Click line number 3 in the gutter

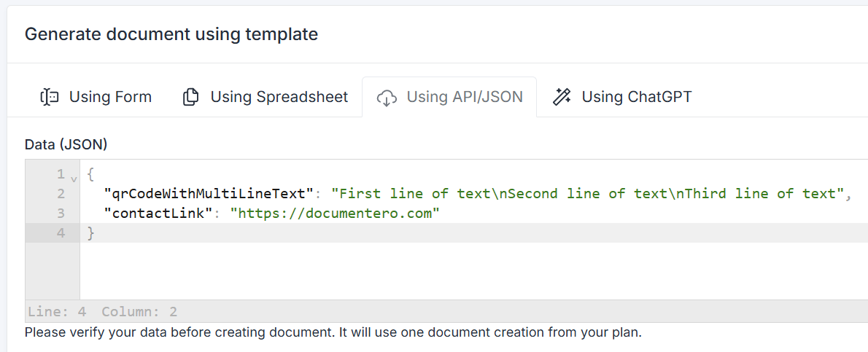click(61, 214)
